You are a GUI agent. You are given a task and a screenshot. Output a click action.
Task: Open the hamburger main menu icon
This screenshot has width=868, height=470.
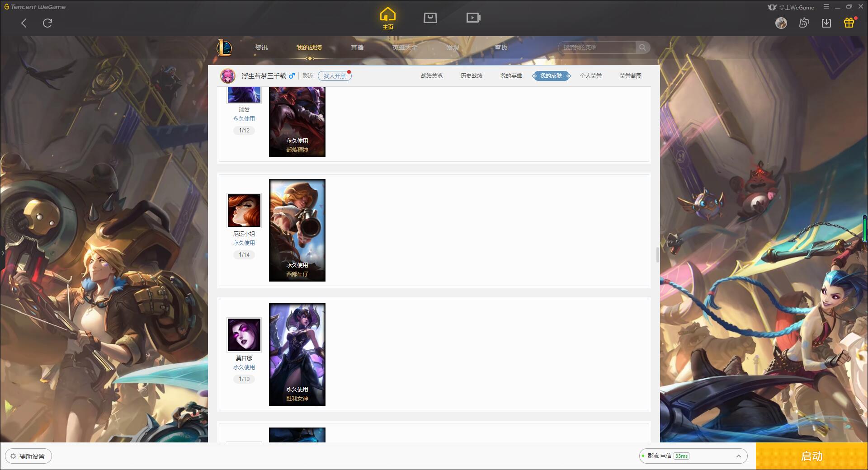click(x=826, y=7)
